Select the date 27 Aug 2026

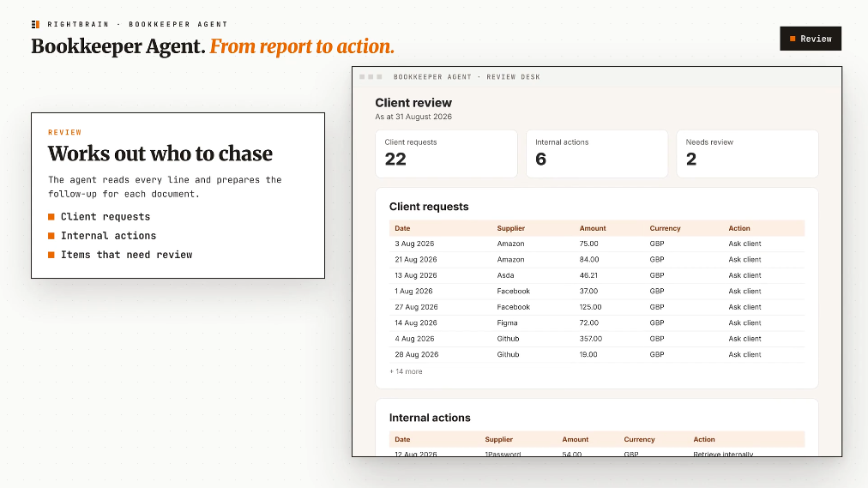pos(416,307)
